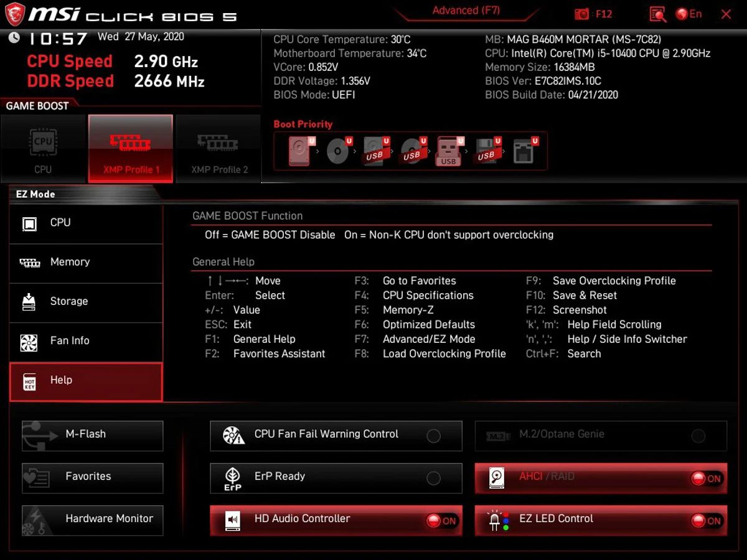
Task: Select the USB floppy boot device icon
Action: (487, 151)
